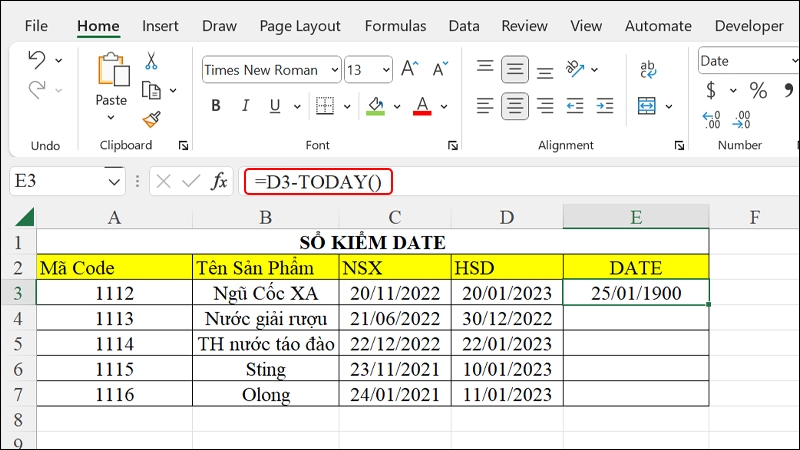The height and width of the screenshot is (450, 800).
Task: Toggle Bold formatting
Action: coord(216,106)
